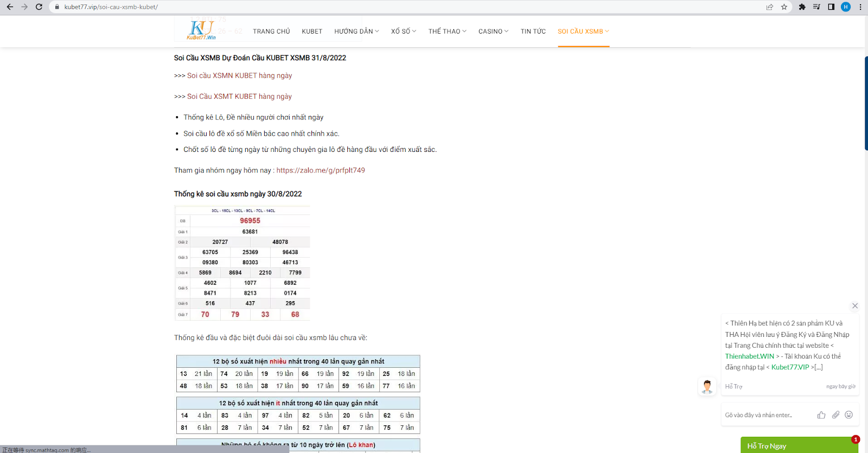
Task: Click the Giải 3 number 63705
Action: (x=210, y=252)
